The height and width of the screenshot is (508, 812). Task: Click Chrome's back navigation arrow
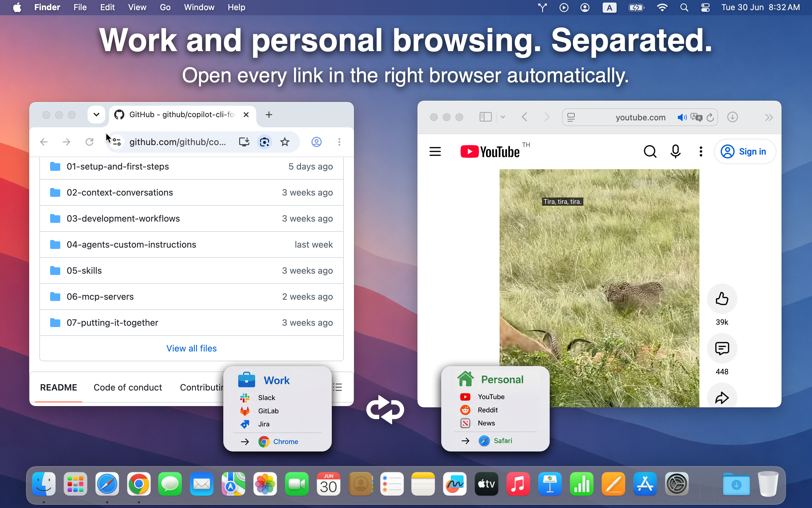[x=44, y=142]
